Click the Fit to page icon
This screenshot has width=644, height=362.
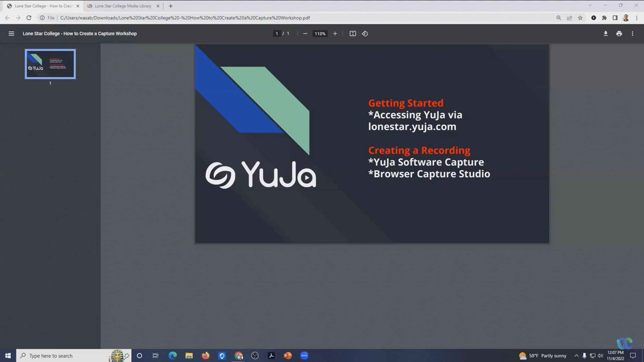pos(353,34)
